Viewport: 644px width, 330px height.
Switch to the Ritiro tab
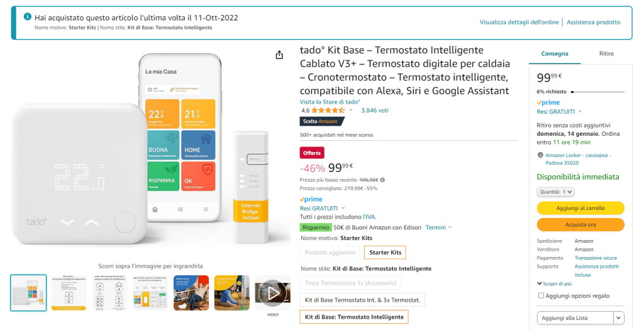pyautogui.click(x=606, y=54)
